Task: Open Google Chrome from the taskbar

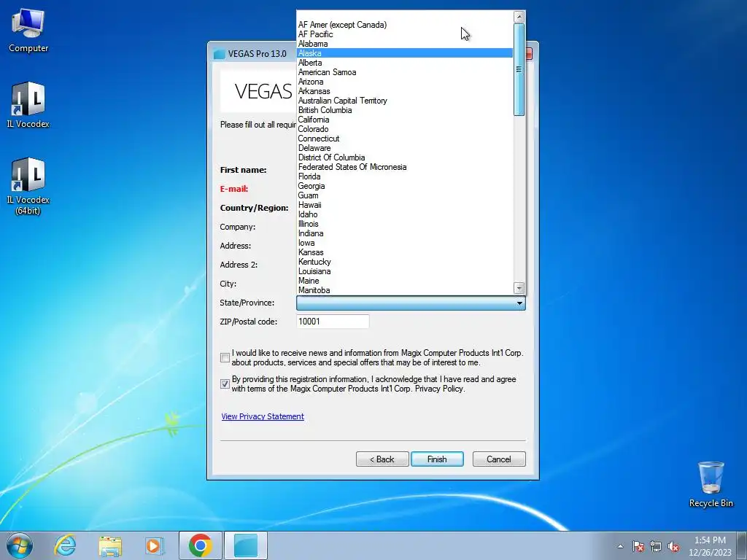Action: [201, 545]
